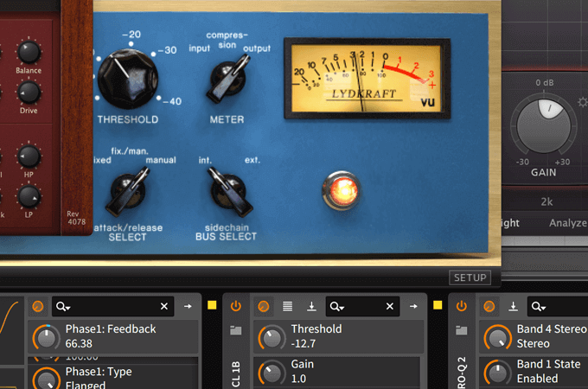This screenshot has width=588, height=389.
Task: Clear the CL 1B parameter search with X
Action: [389, 306]
